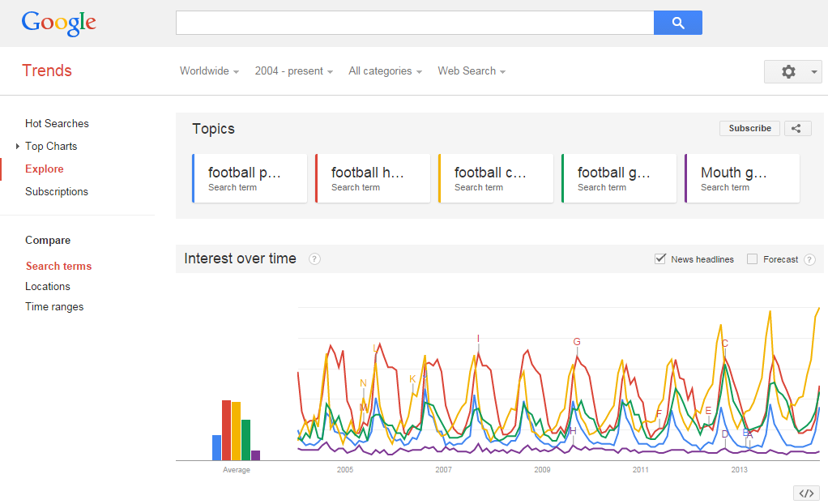Click the blue search magnifier button
The height and width of the screenshot is (504, 828).
click(677, 23)
